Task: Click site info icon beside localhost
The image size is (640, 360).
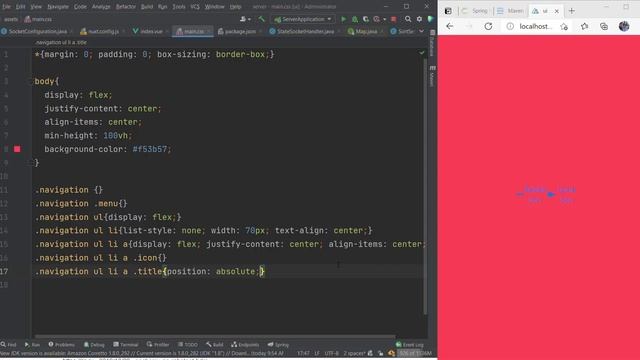Action: pos(510,26)
